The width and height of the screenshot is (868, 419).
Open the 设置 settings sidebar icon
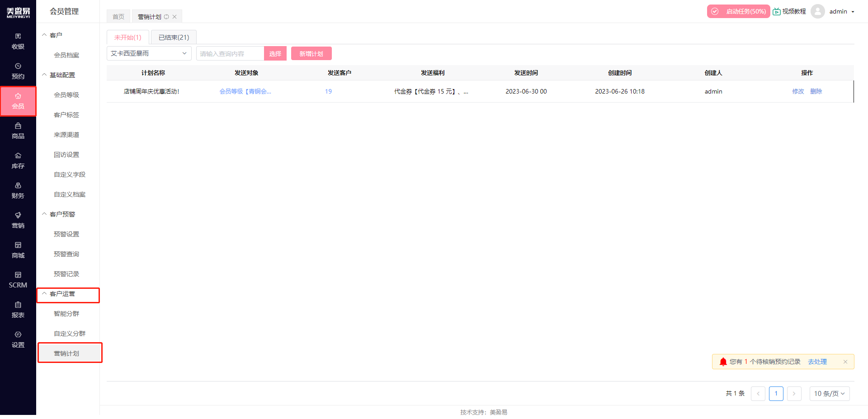pyautogui.click(x=18, y=339)
